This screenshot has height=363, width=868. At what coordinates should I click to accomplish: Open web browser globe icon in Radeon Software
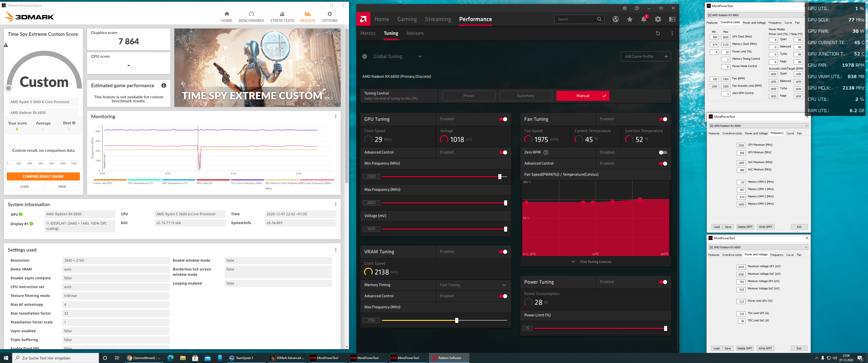(x=616, y=19)
